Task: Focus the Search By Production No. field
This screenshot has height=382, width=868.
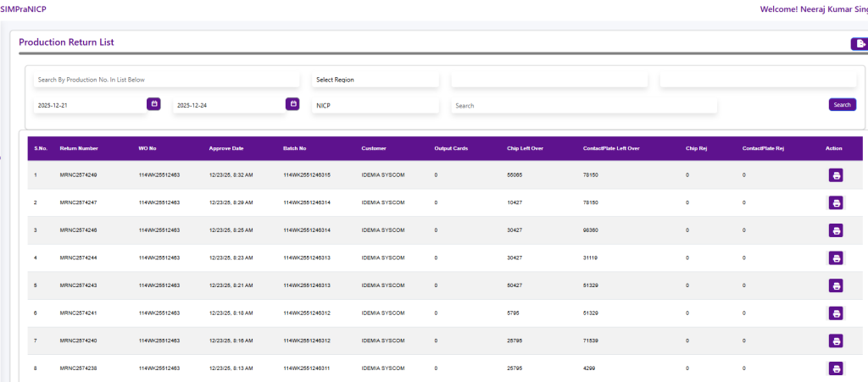Action: coord(166,80)
